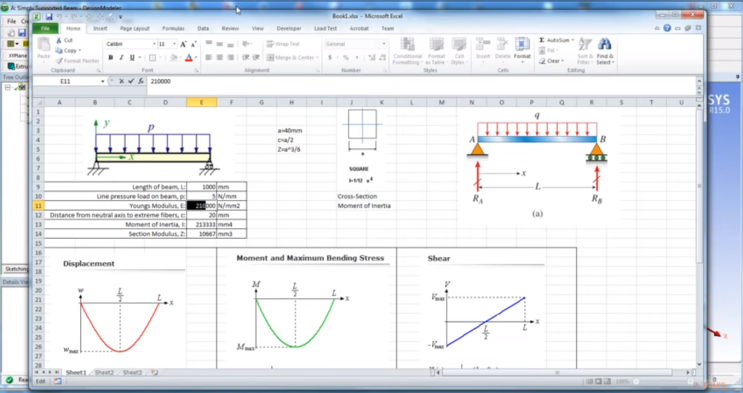Click the Borders icon in Font group
Viewport: 743px width, 393px height.
[x=152, y=57]
